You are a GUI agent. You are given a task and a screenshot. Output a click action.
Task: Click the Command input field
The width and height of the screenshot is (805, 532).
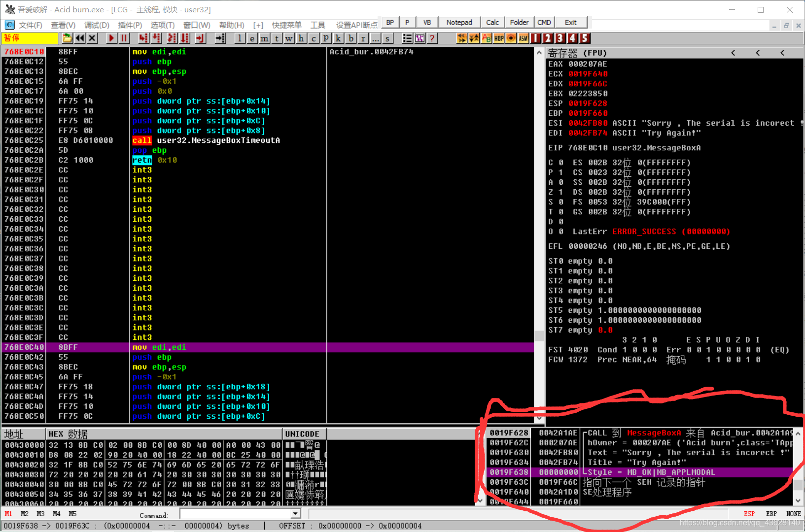tap(235, 514)
